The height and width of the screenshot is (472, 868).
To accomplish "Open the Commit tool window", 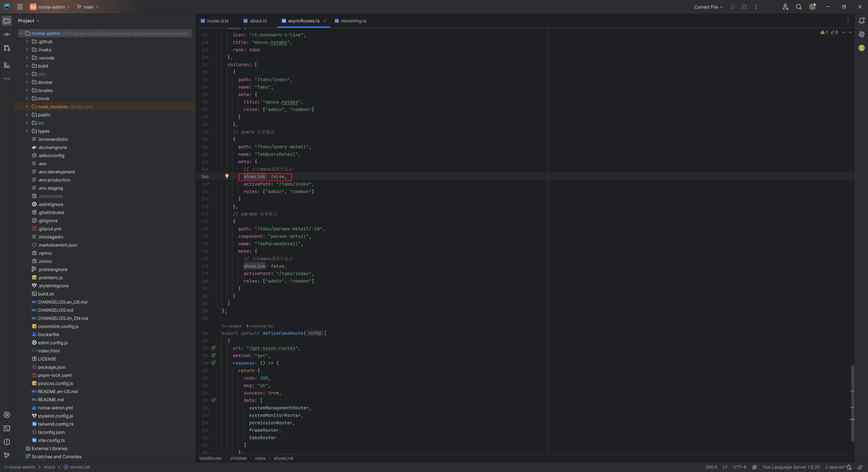I will tap(7, 34).
